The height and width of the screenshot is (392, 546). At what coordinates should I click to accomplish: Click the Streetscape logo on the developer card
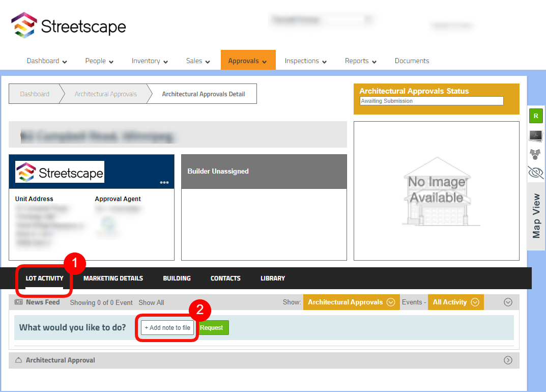(x=60, y=172)
